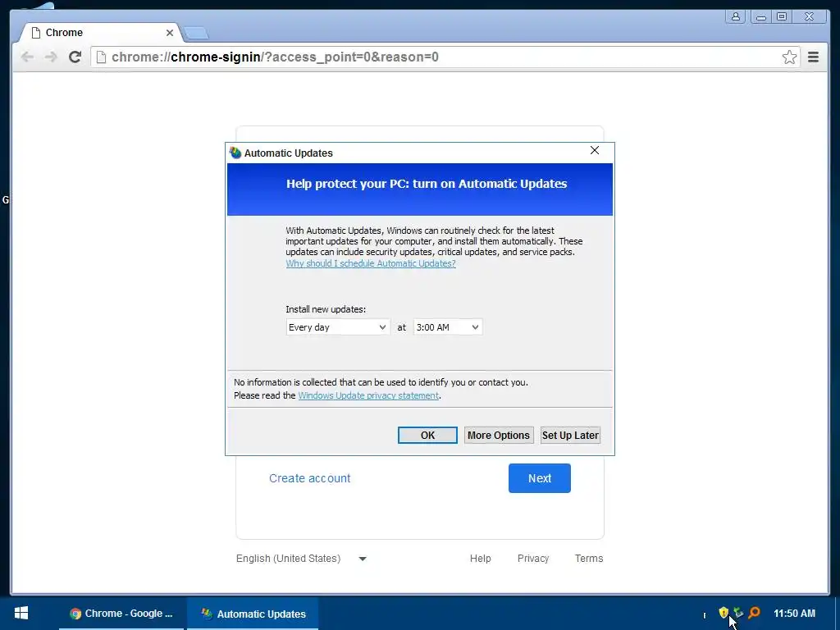Click the page icon in the address bar
Screen dimensions: 840x630
pos(101,57)
